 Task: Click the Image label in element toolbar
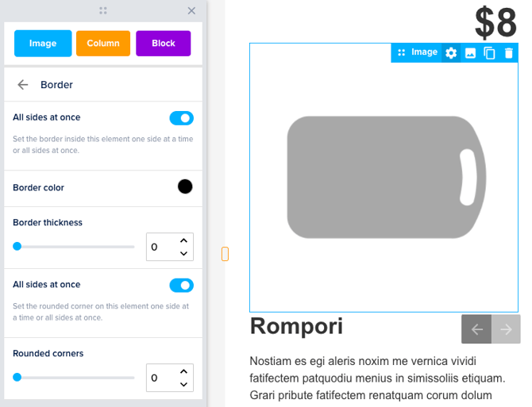click(424, 52)
